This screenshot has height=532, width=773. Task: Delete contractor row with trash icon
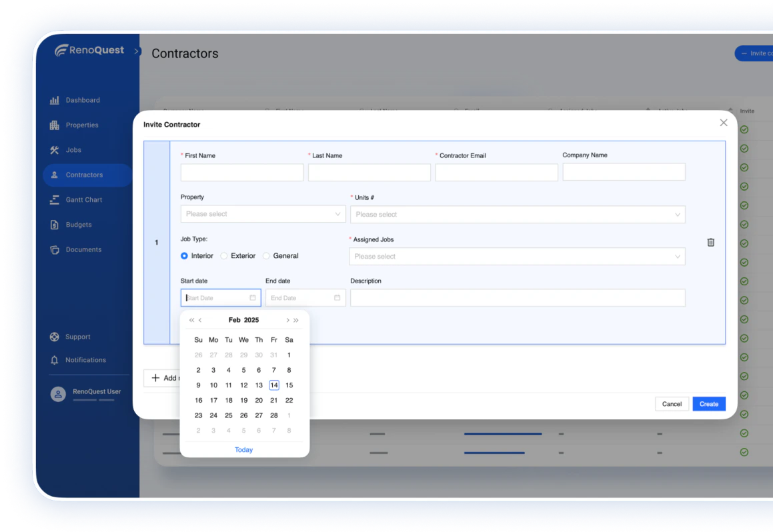[x=711, y=243]
